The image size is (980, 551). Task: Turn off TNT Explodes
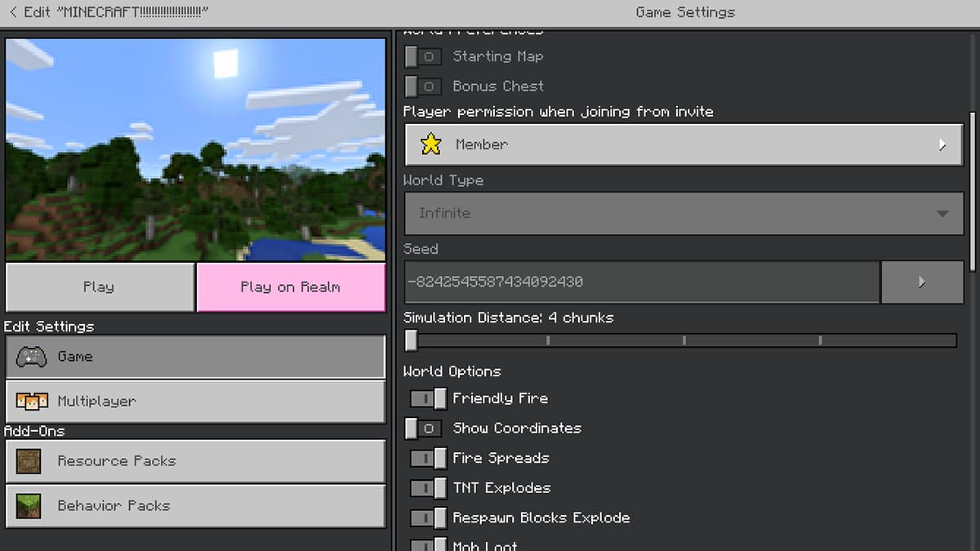(428, 487)
